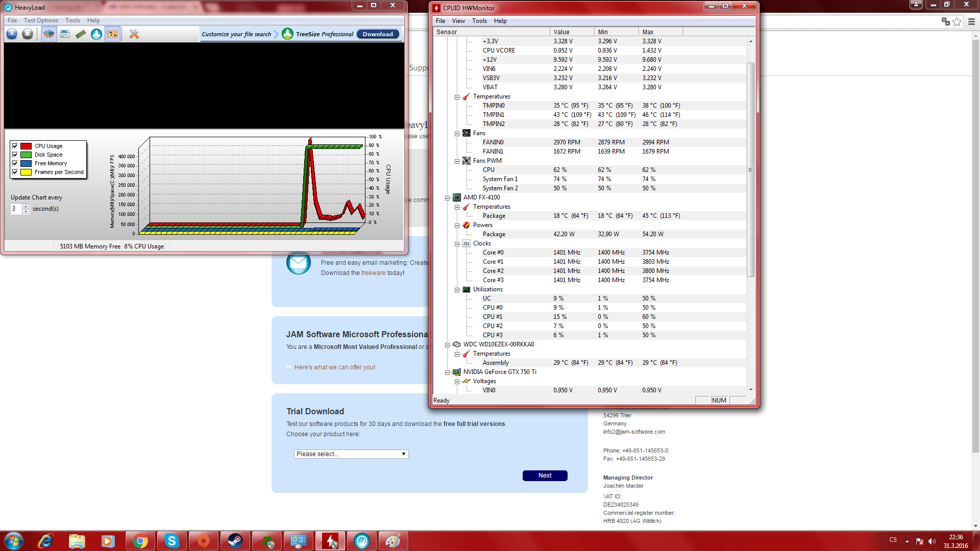Toggle the TreeSize simulation blue icon

pyautogui.click(x=96, y=34)
